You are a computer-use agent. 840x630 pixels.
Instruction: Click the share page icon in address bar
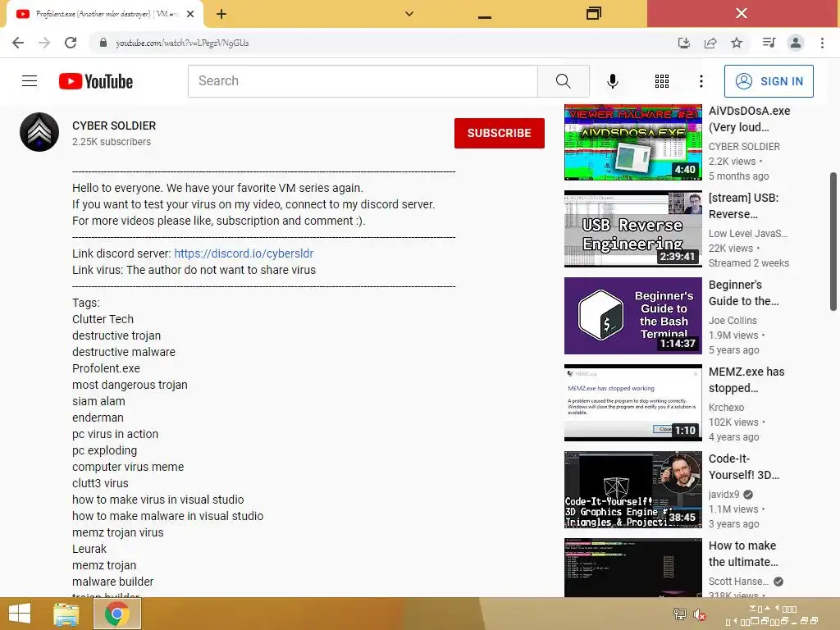[710, 43]
